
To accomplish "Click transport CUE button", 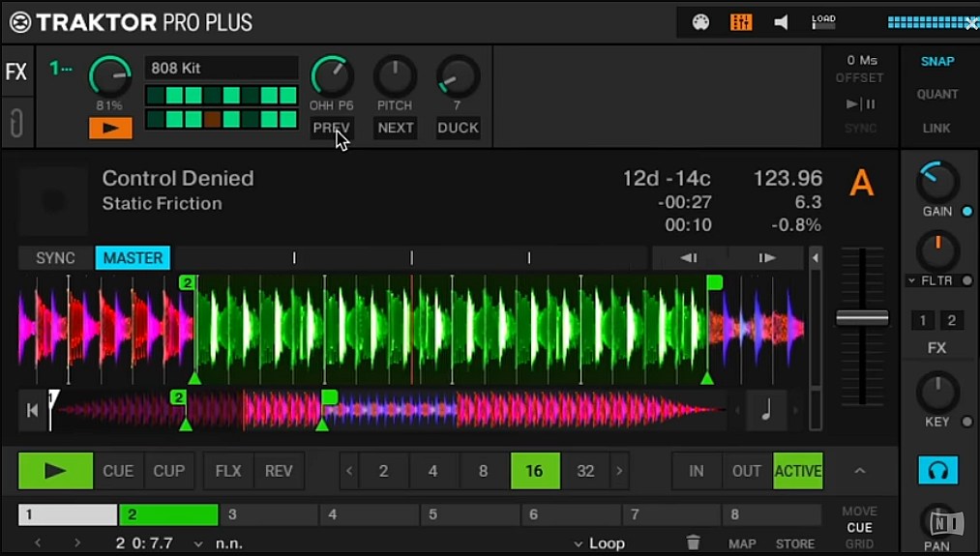I will click(x=118, y=470).
